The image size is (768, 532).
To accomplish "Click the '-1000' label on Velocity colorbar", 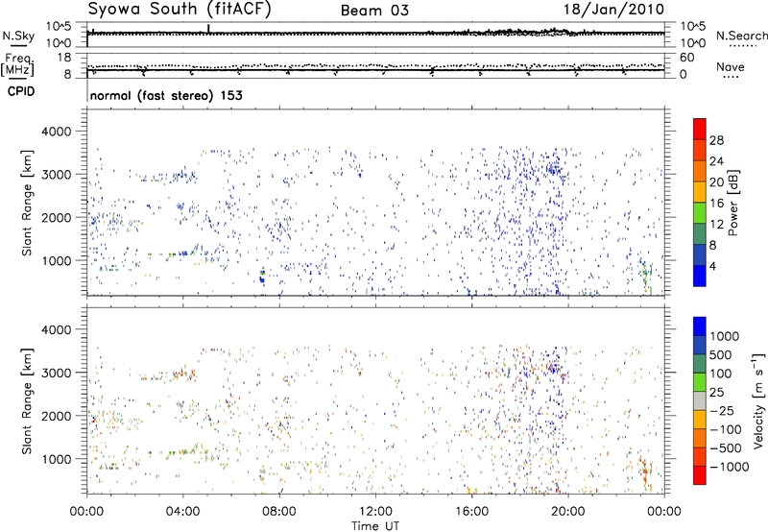I will [730, 467].
